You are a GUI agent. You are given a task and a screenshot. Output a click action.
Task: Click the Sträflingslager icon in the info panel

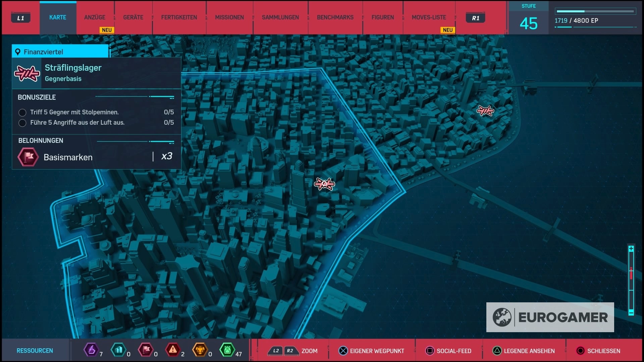coord(27,73)
